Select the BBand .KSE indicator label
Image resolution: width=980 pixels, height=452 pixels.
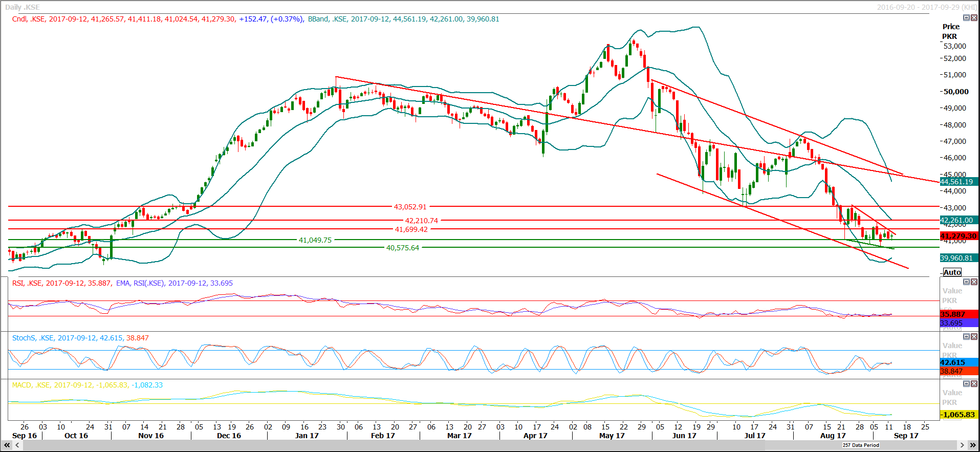[326, 19]
